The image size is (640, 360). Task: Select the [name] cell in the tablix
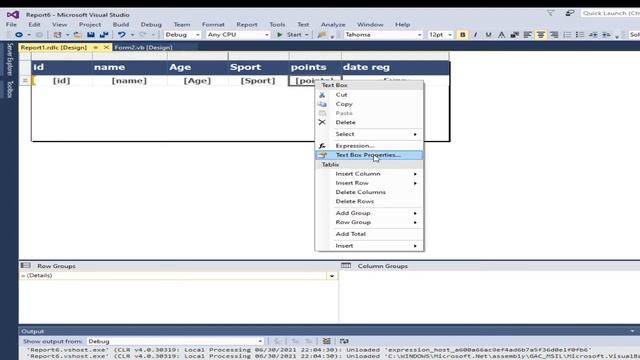(129, 81)
